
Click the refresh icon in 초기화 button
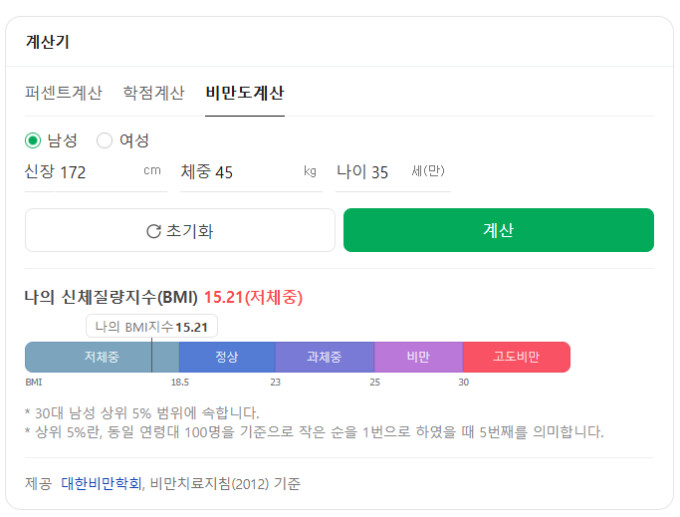[153, 231]
